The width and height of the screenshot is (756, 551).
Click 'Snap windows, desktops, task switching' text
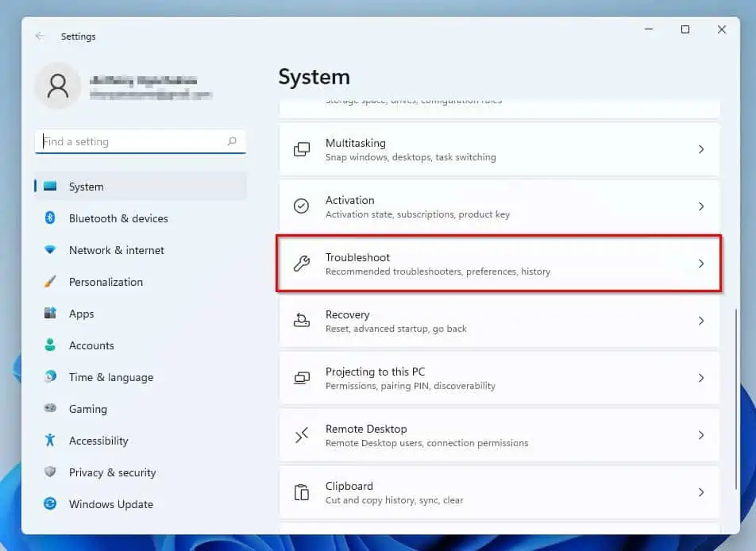411,157
